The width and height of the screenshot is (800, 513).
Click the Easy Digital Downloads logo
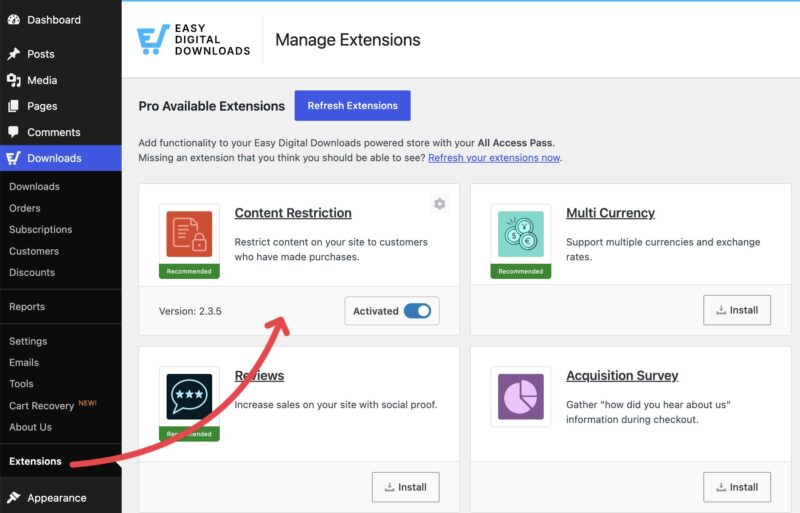point(193,40)
